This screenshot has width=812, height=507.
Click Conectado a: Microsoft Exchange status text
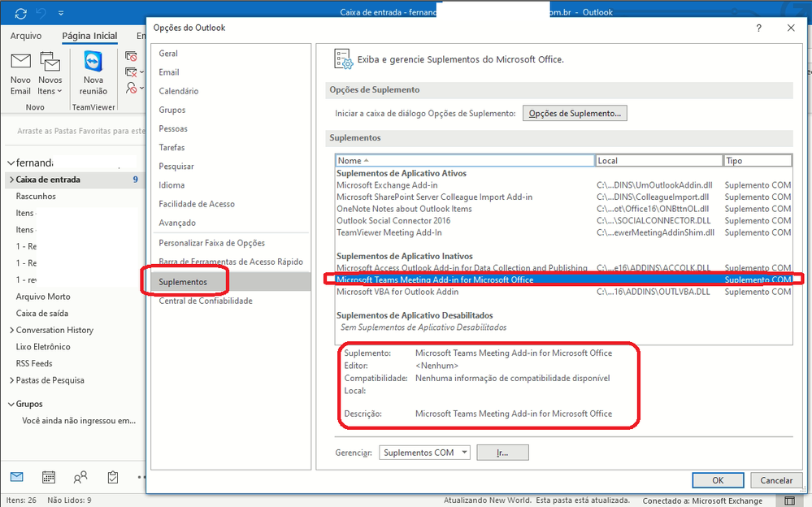tap(702, 500)
